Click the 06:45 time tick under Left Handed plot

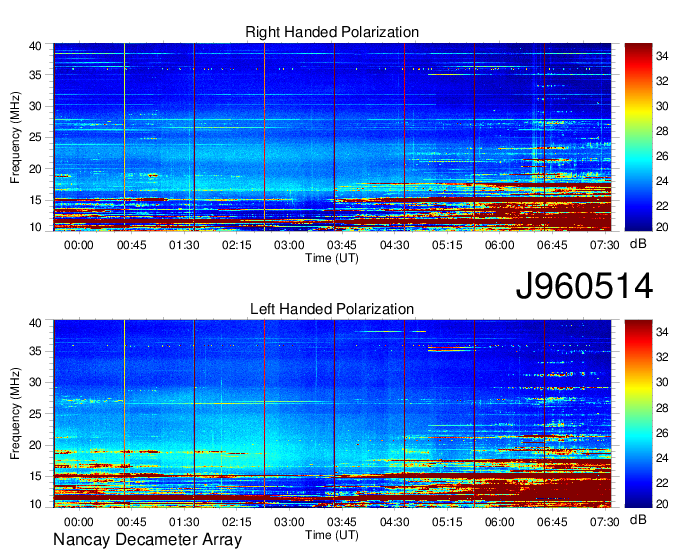pyautogui.click(x=552, y=522)
